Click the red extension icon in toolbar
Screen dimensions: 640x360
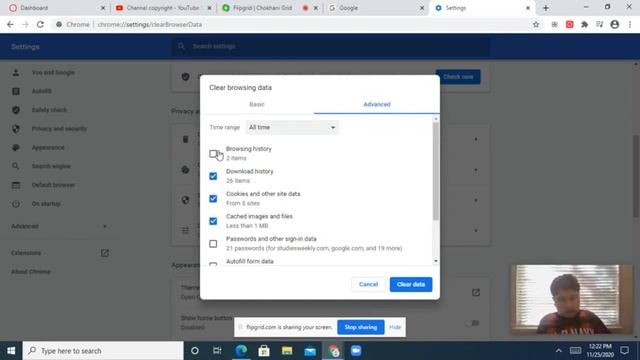(569, 24)
